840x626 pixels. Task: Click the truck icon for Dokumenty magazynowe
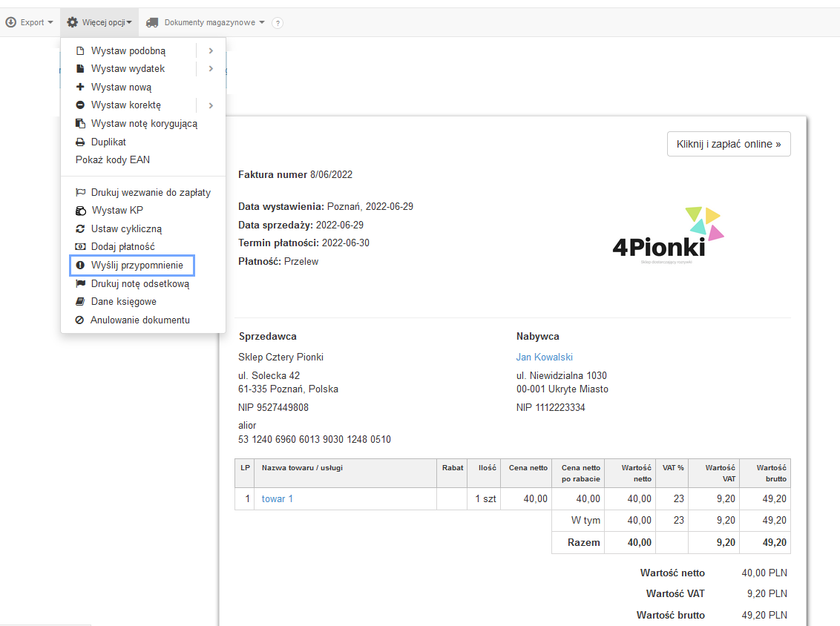coord(152,22)
